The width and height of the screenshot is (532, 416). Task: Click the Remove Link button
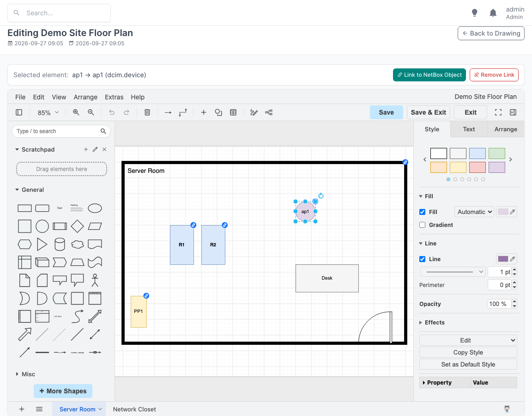(x=494, y=75)
